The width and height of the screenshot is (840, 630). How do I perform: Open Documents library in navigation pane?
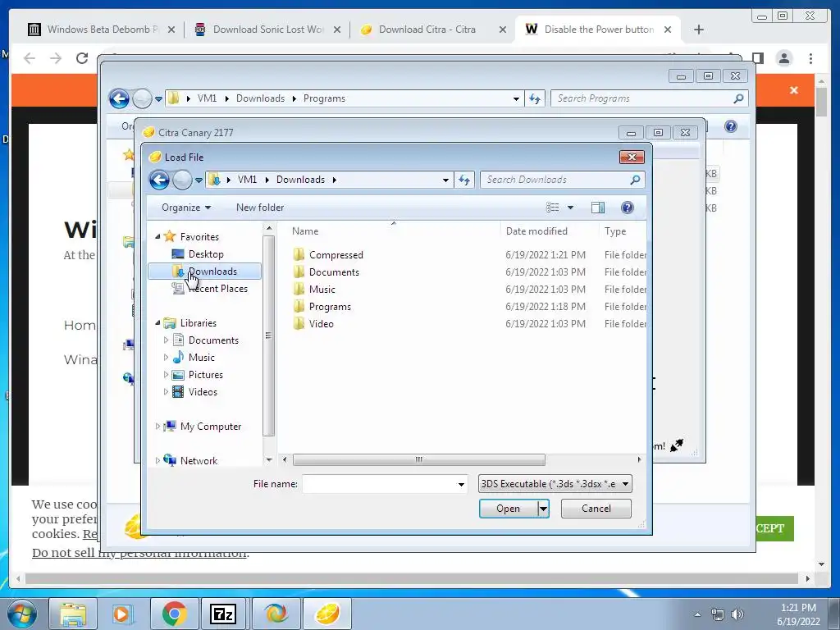pyautogui.click(x=213, y=340)
